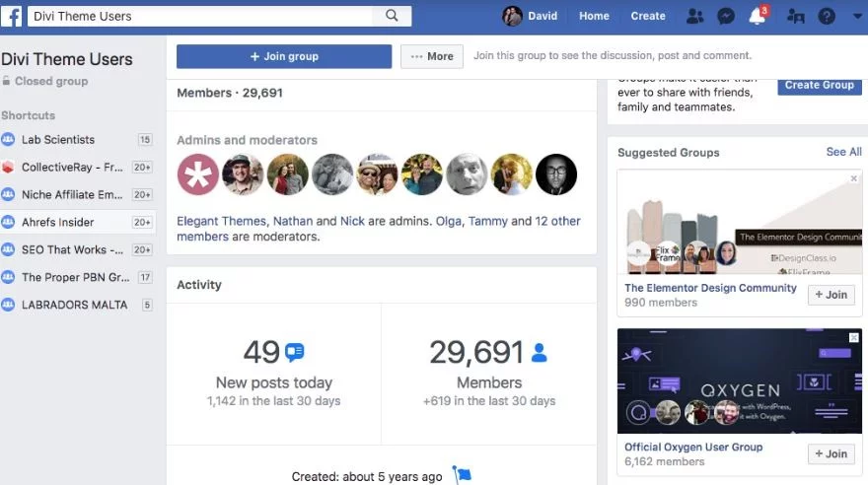Open Lab Scientists shortcut text
Viewport: 868px width, 485px height.
[x=58, y=139]
